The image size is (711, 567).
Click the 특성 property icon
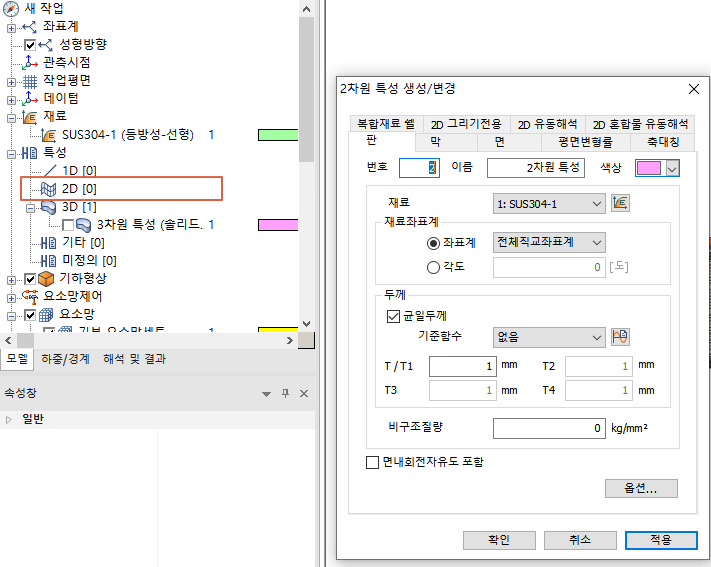click(30, 153)
